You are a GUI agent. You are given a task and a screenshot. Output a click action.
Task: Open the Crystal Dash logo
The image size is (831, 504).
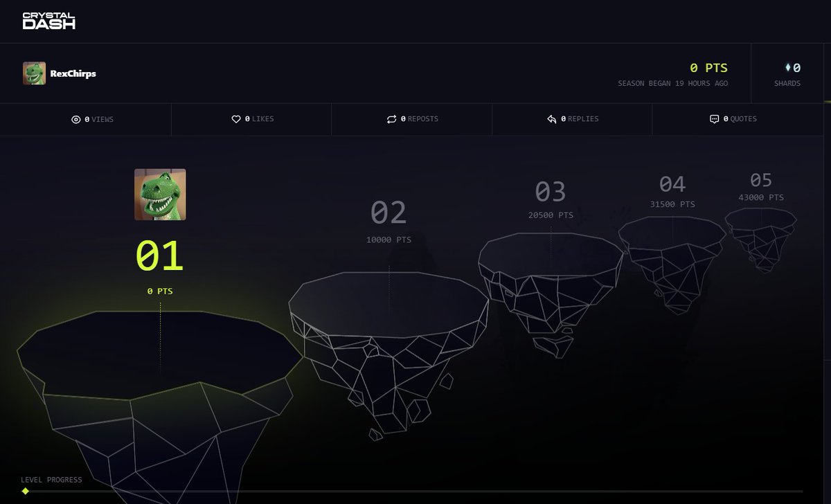pyautogui.click(x=48, y=21)
